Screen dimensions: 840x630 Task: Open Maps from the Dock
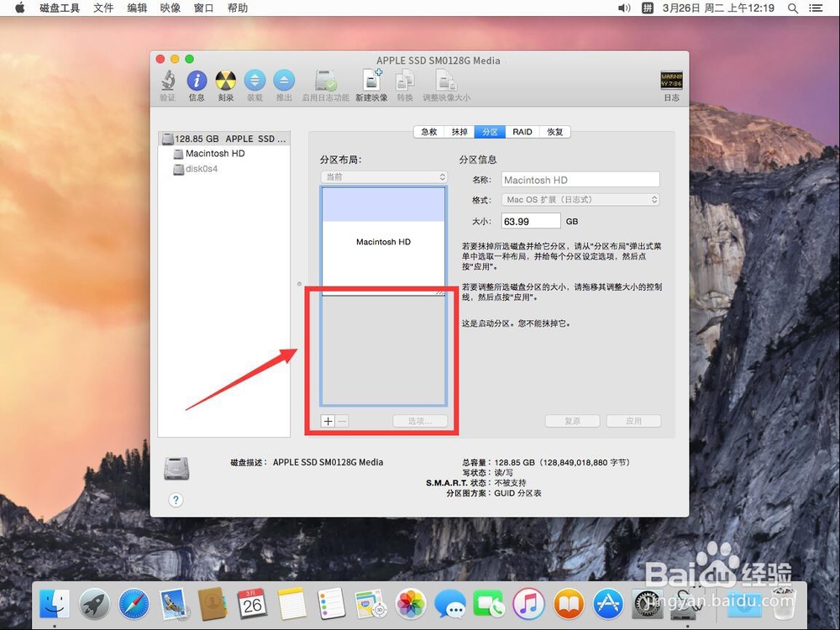pos(370,604)
